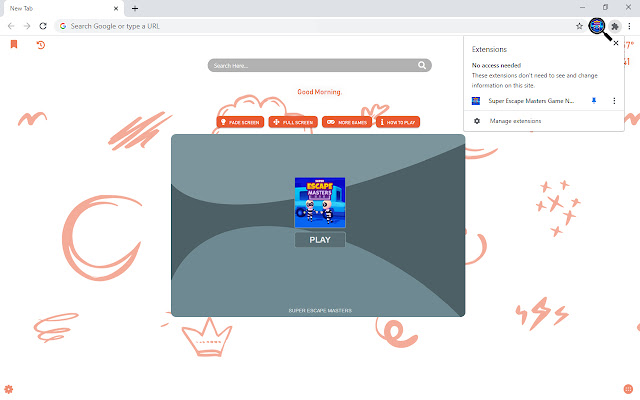Select the Super Escape Masters Game extension entry
The image size is (640, 400).
[531, 101]
